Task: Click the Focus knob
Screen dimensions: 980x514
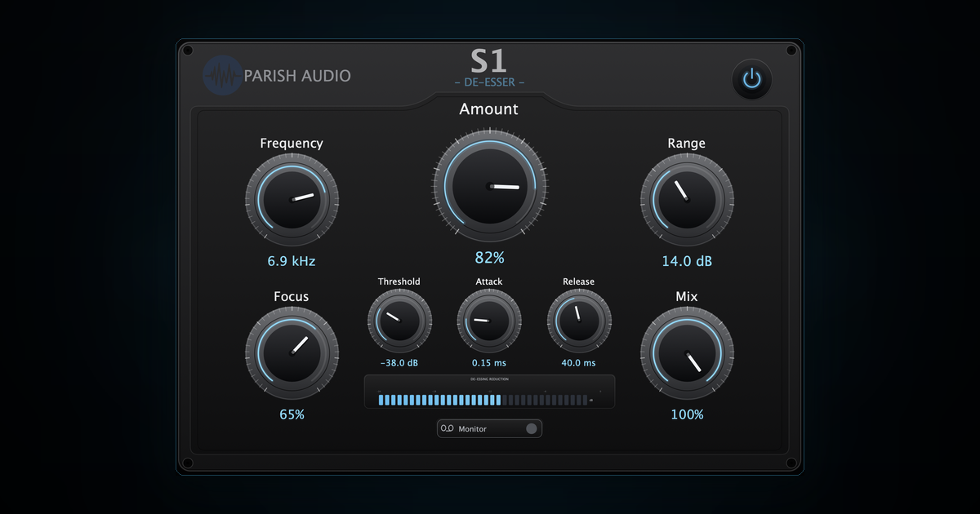Action: click(x=292, y=353)
